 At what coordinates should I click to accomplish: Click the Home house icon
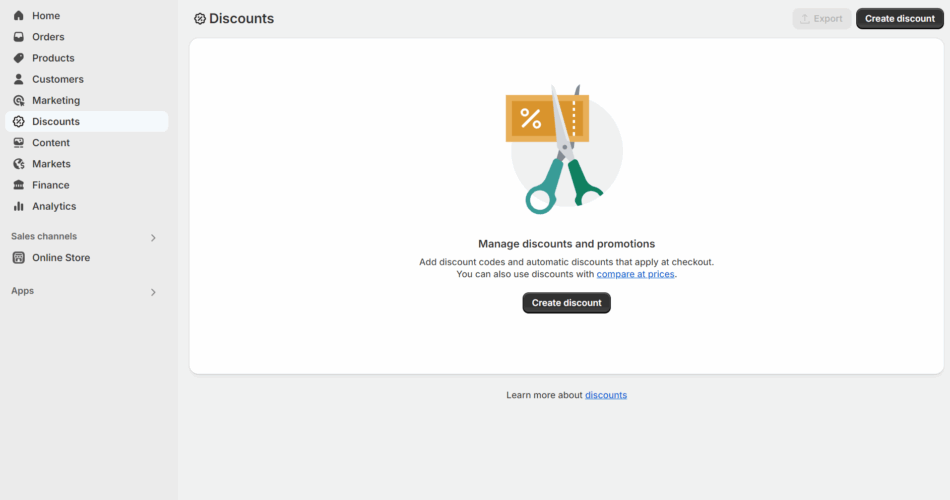pyautogui.click(x=19, y=16)
